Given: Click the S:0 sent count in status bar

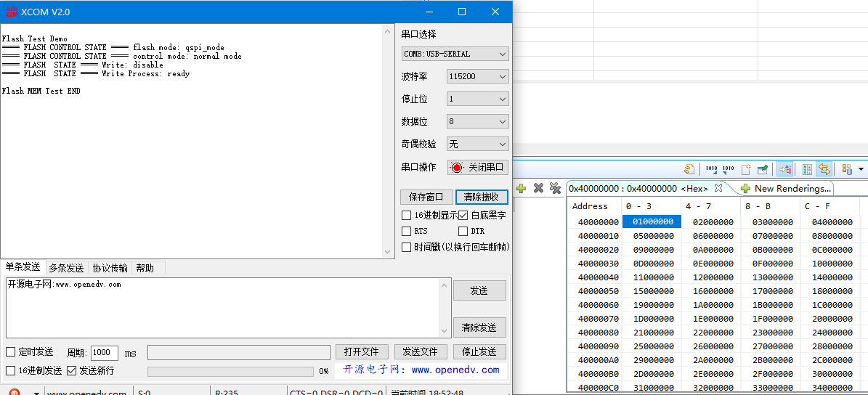Looking at the screenshot, I should point(144,394).
